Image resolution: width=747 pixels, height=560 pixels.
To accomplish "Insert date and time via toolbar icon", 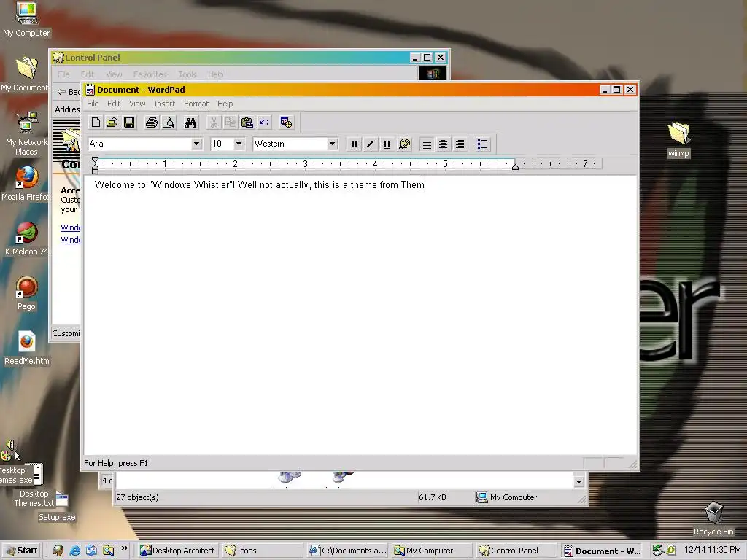I will coord(286,122).
